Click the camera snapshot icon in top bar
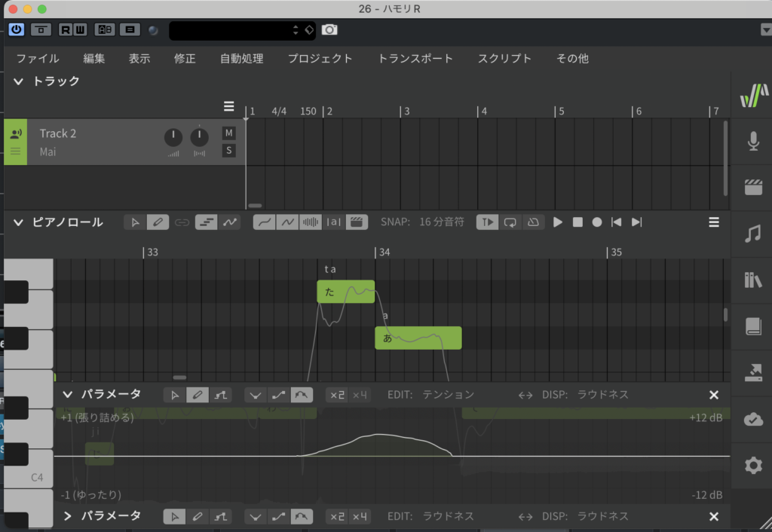 [x=329, y=30]
